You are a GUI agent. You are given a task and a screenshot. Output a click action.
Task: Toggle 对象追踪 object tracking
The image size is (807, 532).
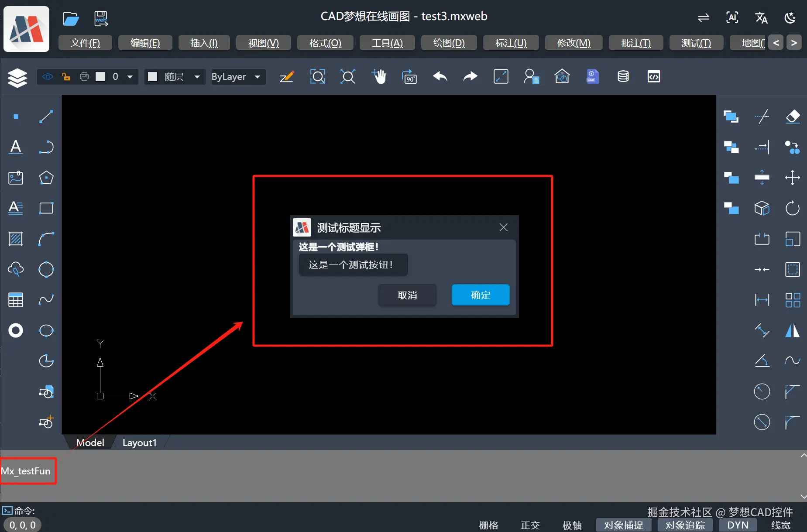(x=685, y=525)
